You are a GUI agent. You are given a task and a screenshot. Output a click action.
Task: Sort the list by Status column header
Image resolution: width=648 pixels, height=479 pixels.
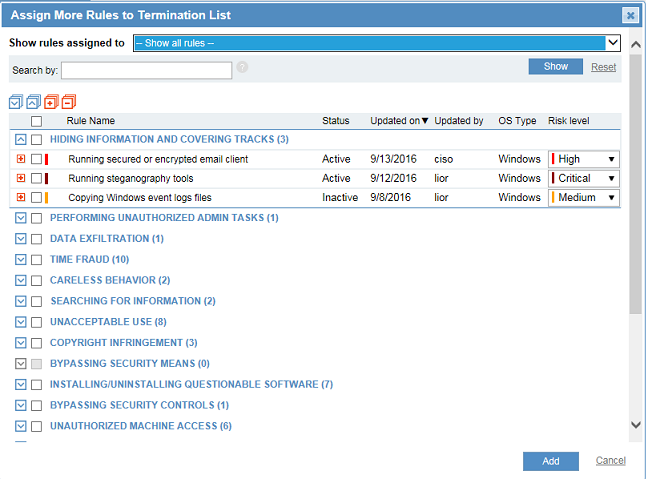point(335,121)
